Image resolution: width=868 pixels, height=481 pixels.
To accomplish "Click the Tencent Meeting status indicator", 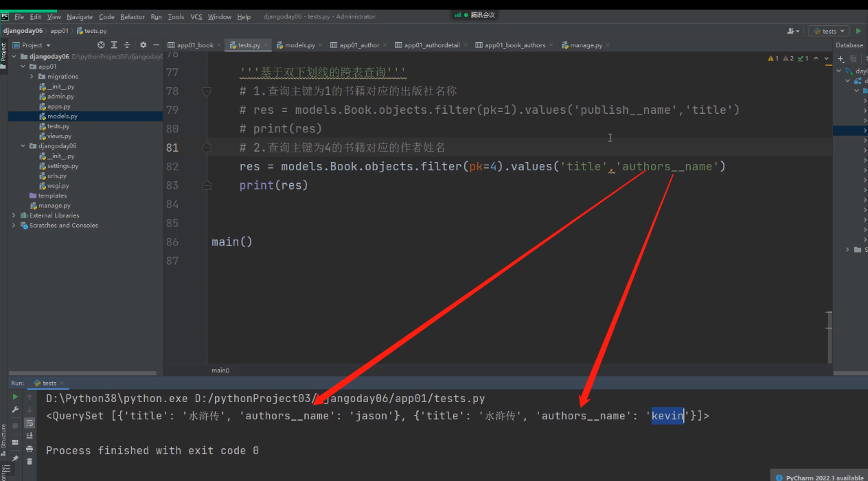I will coord(475,14).
